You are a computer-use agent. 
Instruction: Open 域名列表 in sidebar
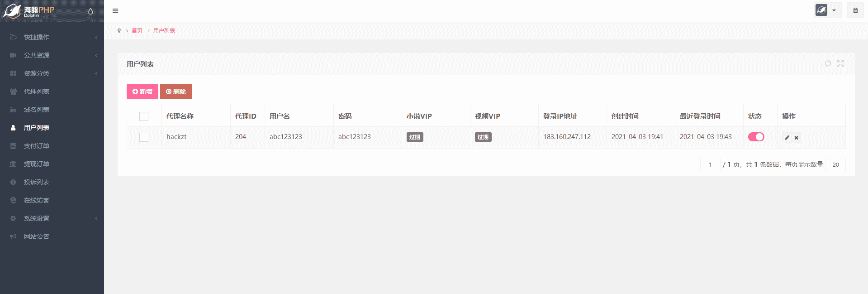[52, 110]
